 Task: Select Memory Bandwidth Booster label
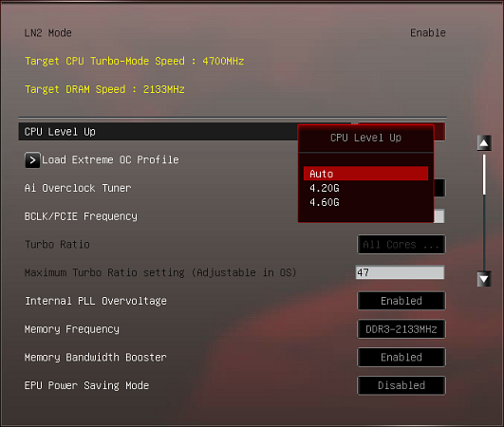[x=96, y=358]
